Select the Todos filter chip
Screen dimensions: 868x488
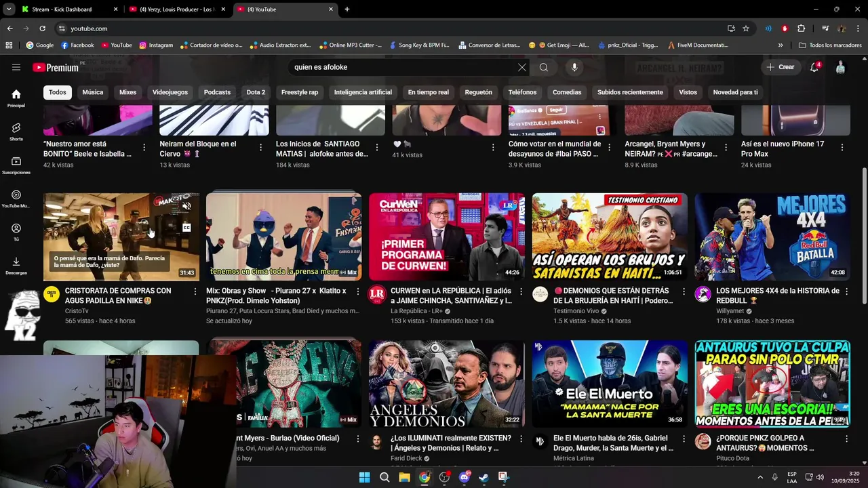[x=58, y=92]
